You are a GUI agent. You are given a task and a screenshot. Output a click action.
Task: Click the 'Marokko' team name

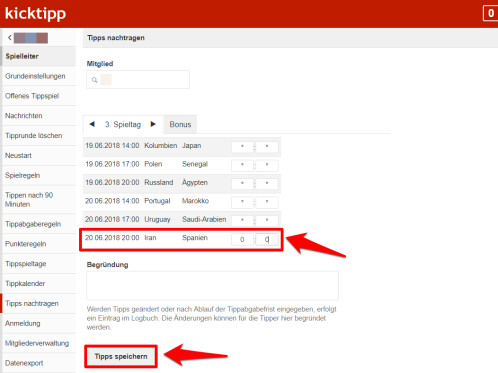coord(195,201)
